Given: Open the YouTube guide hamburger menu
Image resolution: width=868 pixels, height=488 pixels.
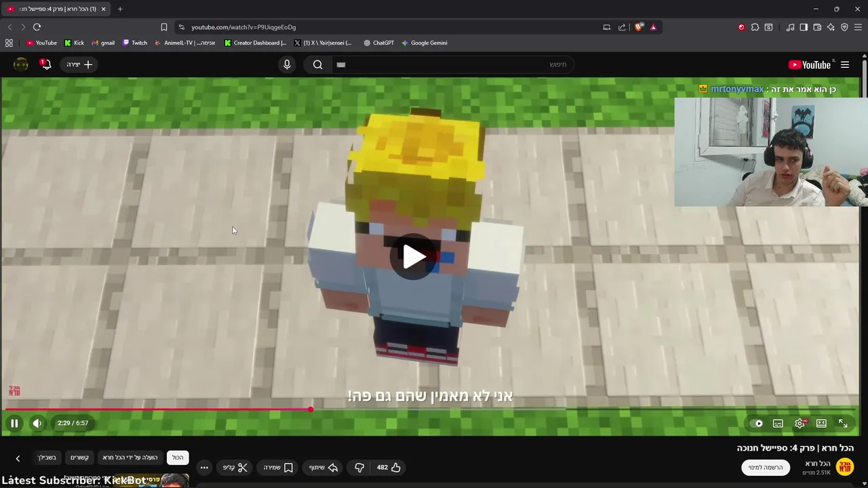Looking at the screenshot, I should 845,64.
